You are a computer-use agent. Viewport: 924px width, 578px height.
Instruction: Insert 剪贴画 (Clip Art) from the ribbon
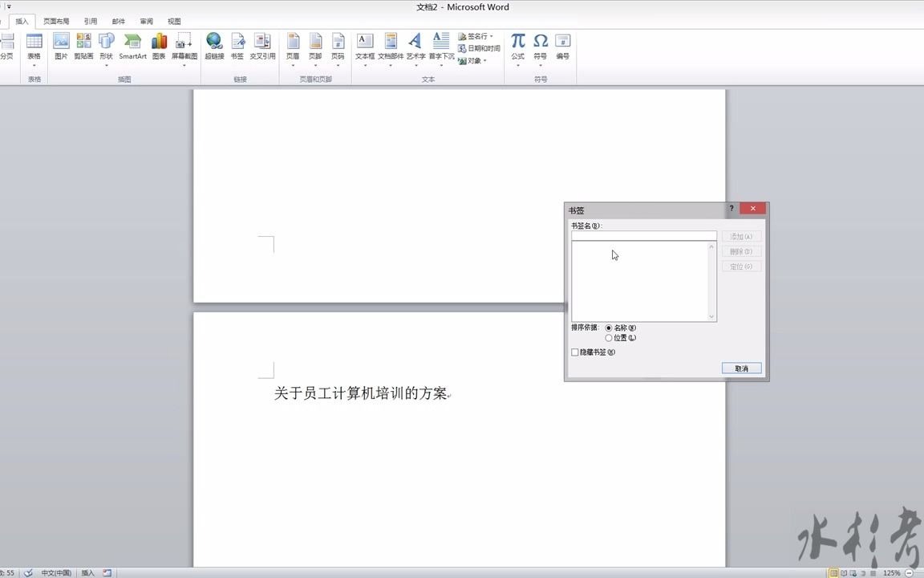(83, 47)
